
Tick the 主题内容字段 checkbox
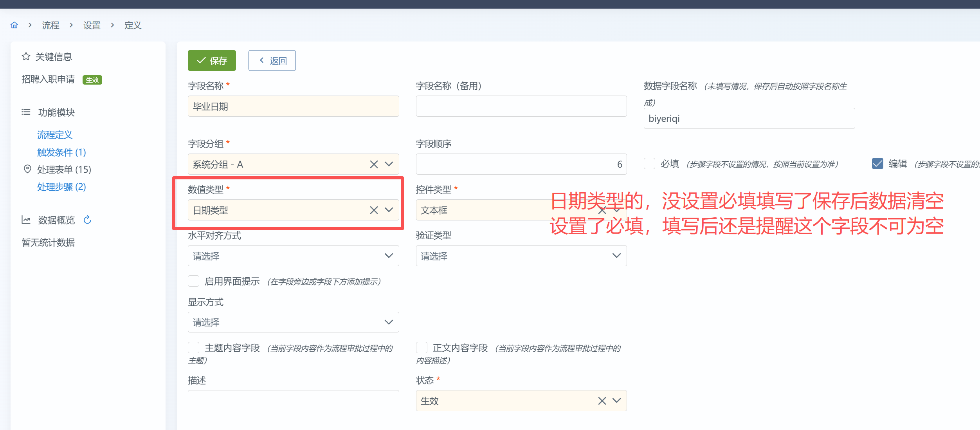[x=193, y=348]
